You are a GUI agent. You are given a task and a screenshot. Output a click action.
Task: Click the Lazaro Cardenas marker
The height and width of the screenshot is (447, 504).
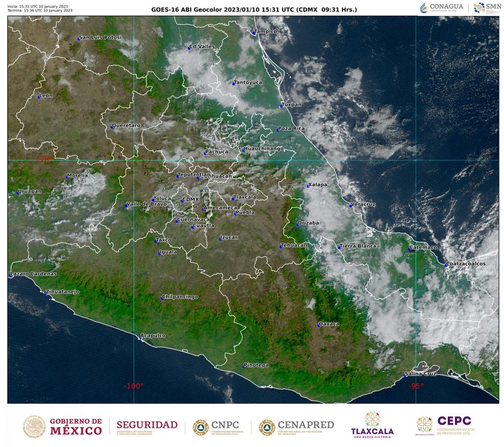tap(10, 275)
